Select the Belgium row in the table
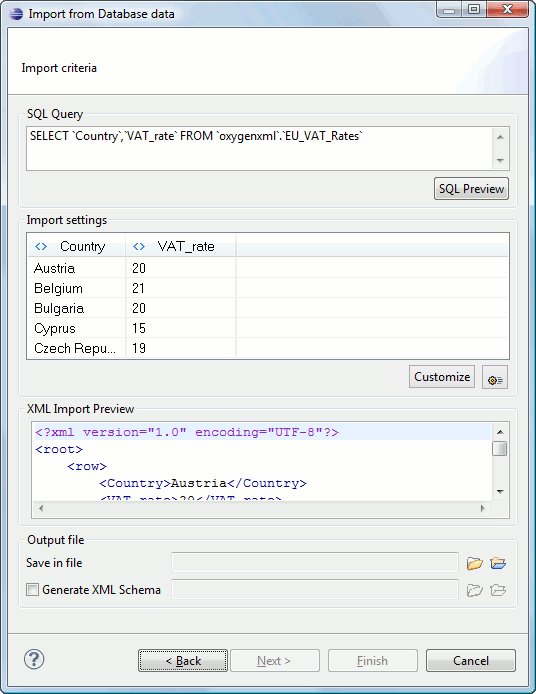 268,288
